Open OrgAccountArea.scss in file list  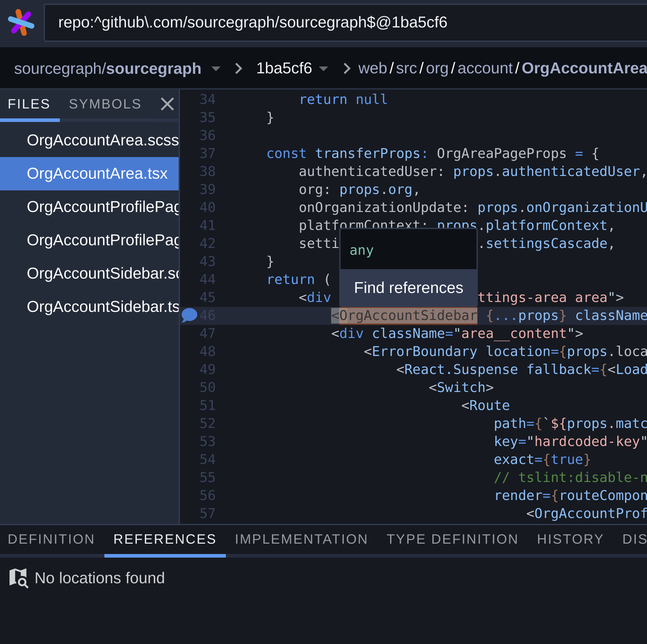click(x=90, y=140)
